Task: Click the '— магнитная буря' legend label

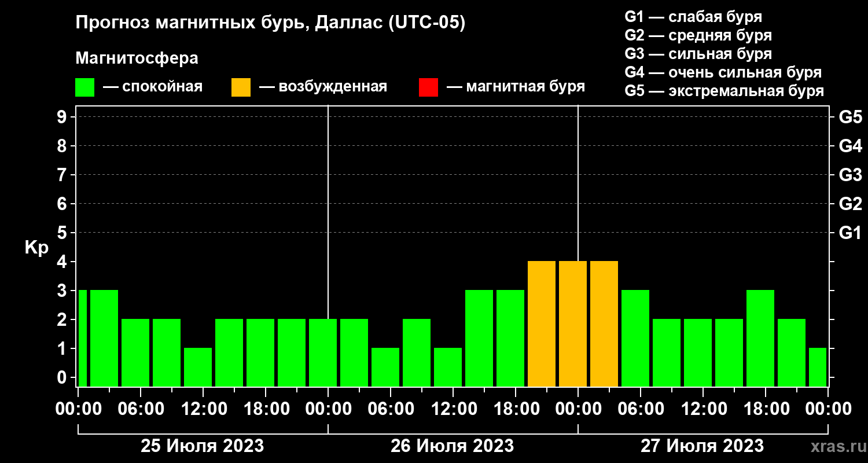Action: click(516, 87)
